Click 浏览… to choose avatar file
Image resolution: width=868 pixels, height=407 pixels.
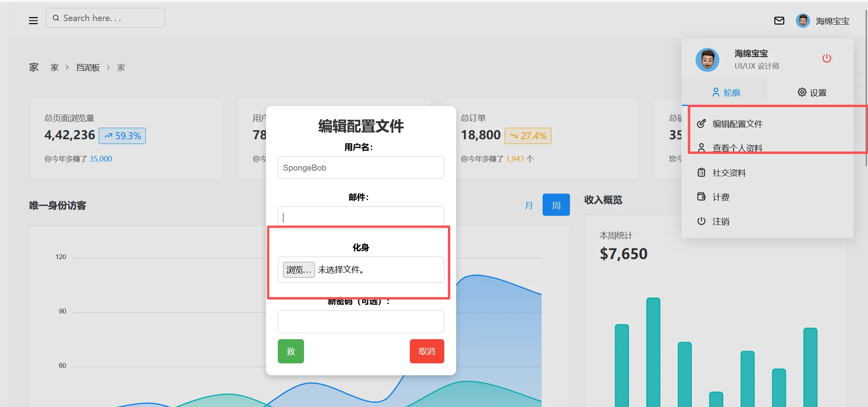coord(298,270)
